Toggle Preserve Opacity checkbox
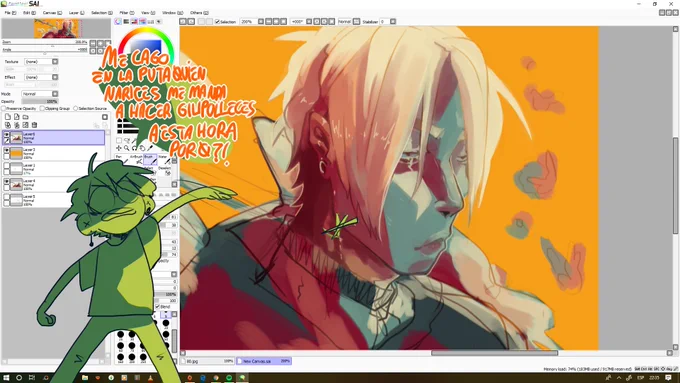 tap(3, 108)
